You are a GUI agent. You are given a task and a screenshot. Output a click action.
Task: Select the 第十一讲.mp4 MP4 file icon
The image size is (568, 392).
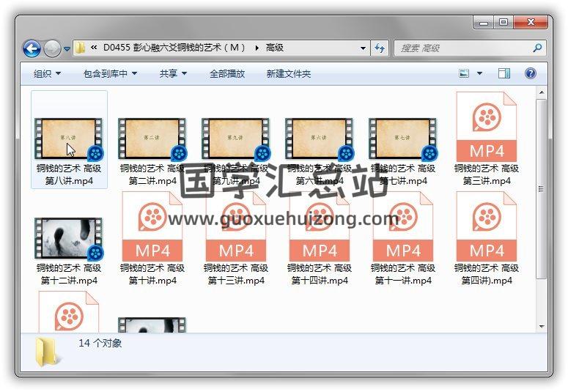(x=403, y=226)
